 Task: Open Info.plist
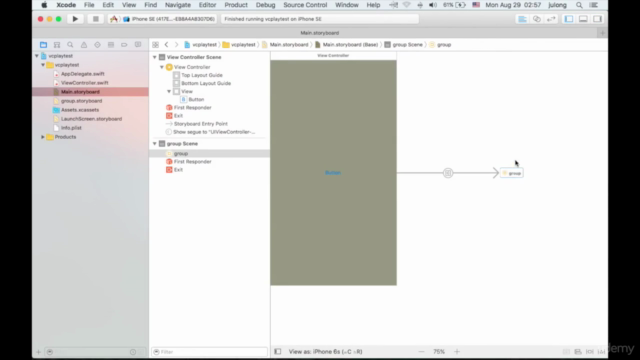pos(71,128)
